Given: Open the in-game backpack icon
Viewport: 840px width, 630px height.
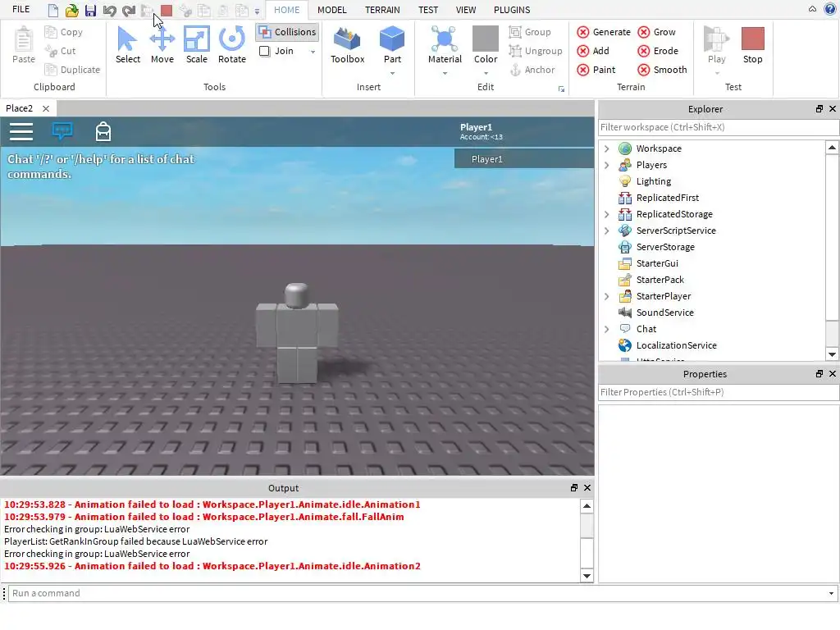Looking at the screenshot, I should 103,131.
